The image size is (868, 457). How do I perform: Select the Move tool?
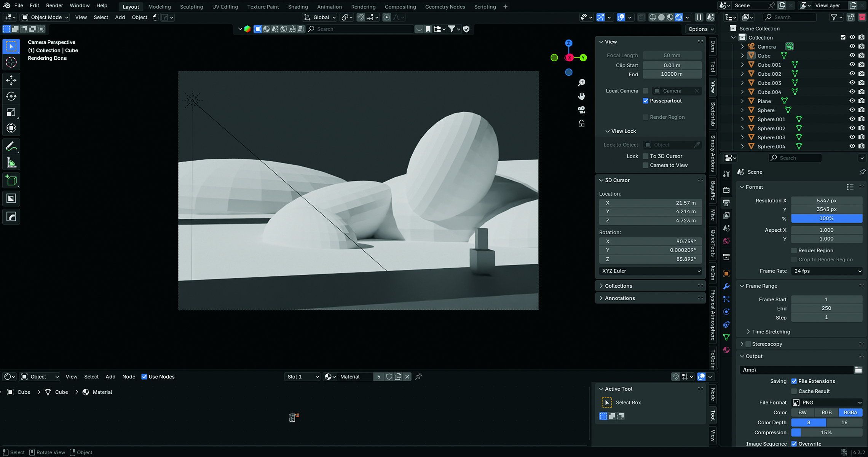coord(11,80)
